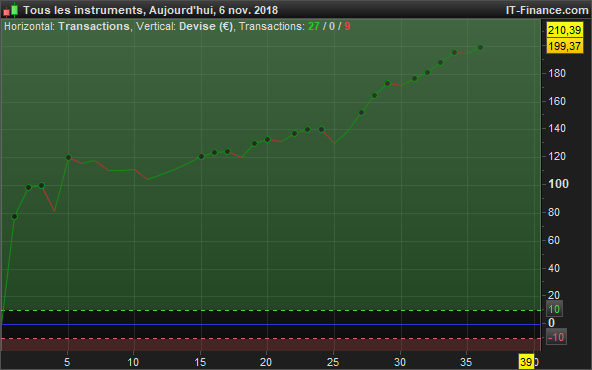592x370 pixels.
Task: Click the data point at transaction 15
Action: point(201,156)
